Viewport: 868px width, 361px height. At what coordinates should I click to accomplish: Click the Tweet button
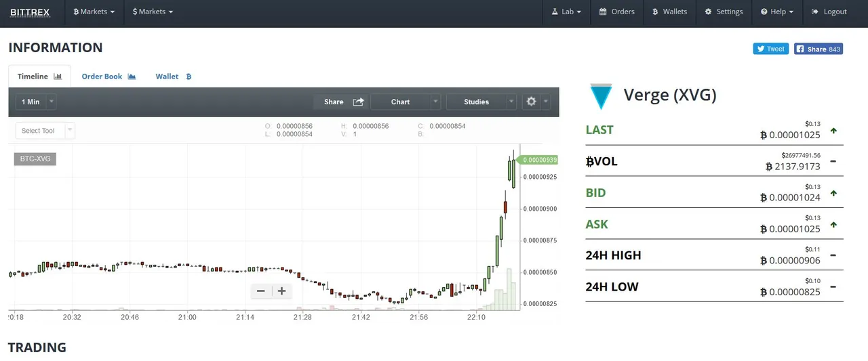[x=771, y=49]
